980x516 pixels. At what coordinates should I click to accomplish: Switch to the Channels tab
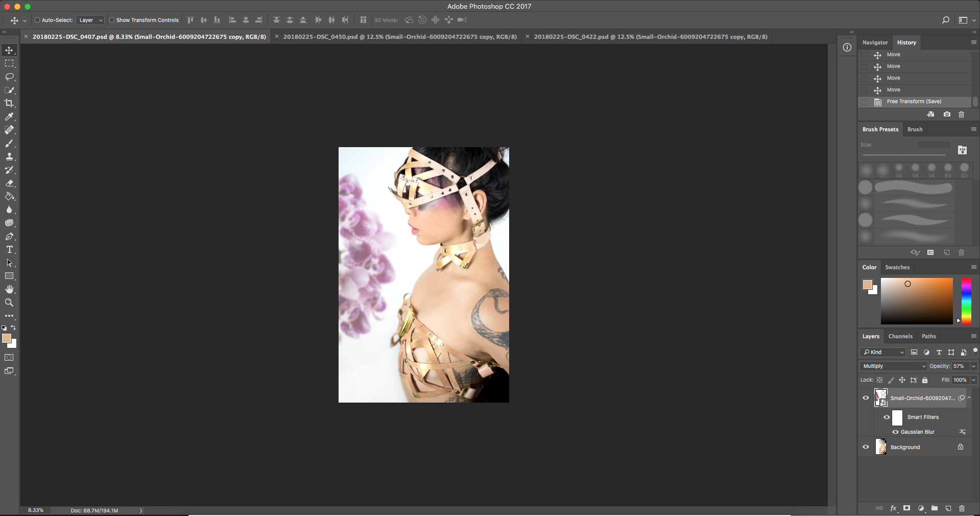click(x=900, y=336)
